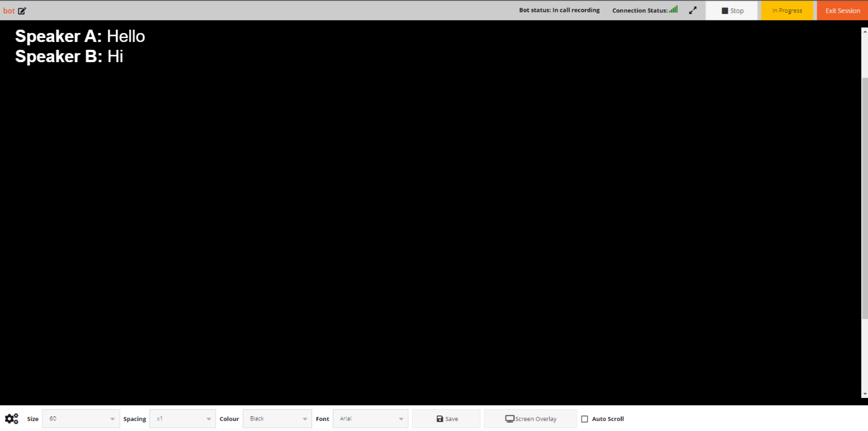Click the Exit Session button
This screenshot has width=868, height=431.
tap(842, 10)
